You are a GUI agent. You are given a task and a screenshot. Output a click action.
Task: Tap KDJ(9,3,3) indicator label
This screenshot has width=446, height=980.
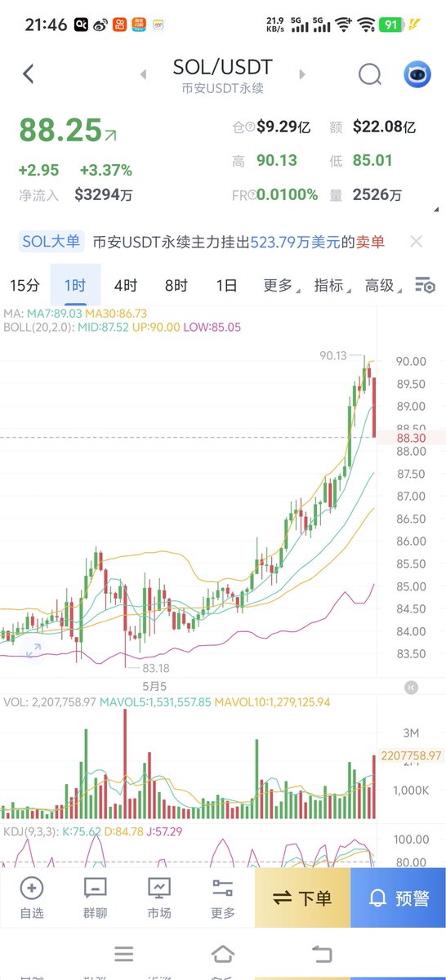33,832
